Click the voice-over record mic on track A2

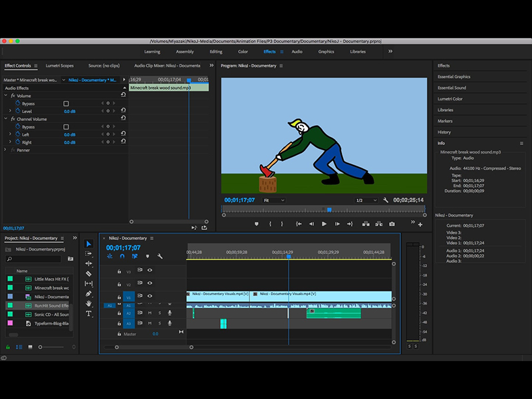(x=170, y=312)
